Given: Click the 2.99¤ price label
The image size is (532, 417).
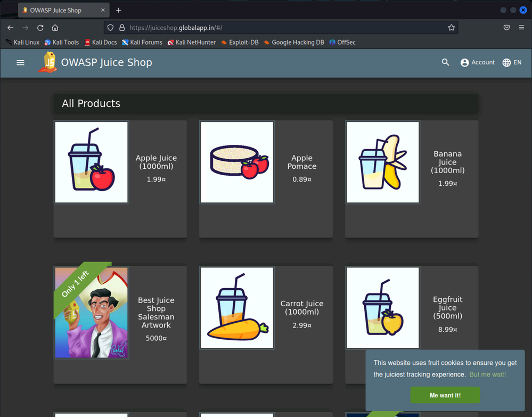Looking at the screenshot, I should tap(302, 325).
